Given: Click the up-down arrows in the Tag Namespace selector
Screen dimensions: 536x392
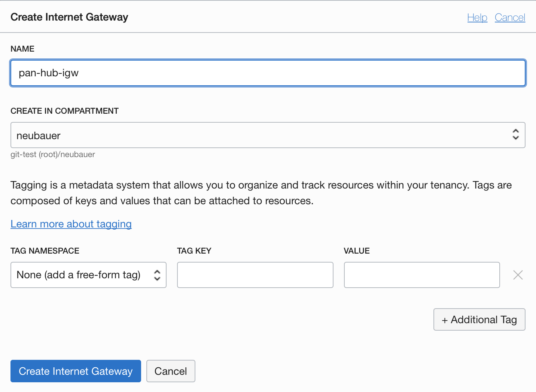Looking at the screenshot, I should click(x=157, y=275).
